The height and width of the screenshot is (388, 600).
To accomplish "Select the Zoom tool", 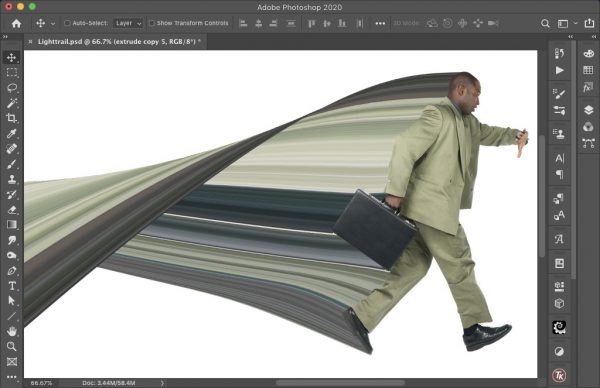I will pos(11,346).
